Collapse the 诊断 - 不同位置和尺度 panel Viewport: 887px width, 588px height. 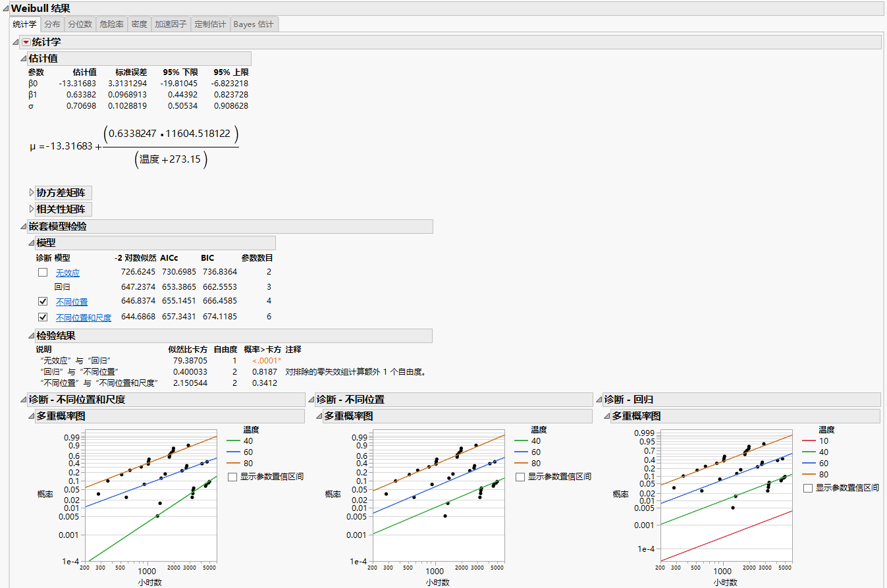[24, 400]
